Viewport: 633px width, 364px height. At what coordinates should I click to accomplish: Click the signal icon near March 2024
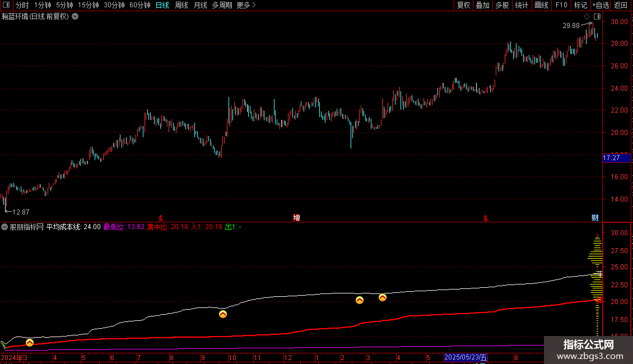point(30,343)
